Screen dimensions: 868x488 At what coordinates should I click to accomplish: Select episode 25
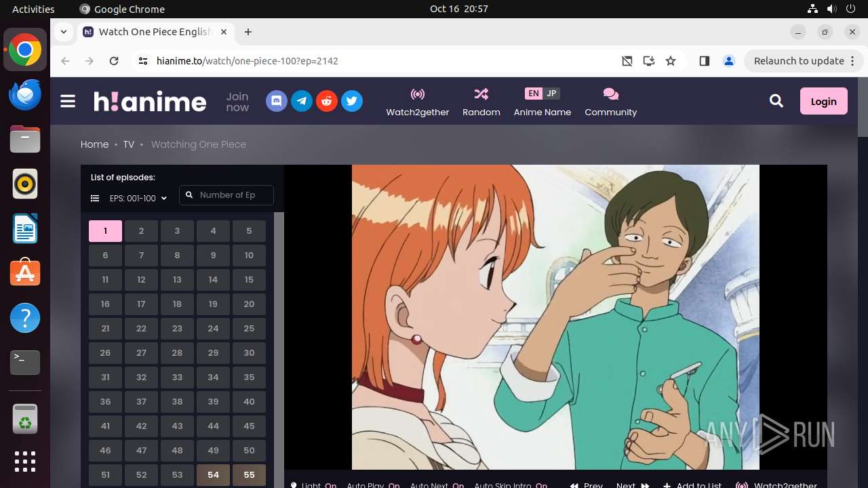tap(249, 329)
